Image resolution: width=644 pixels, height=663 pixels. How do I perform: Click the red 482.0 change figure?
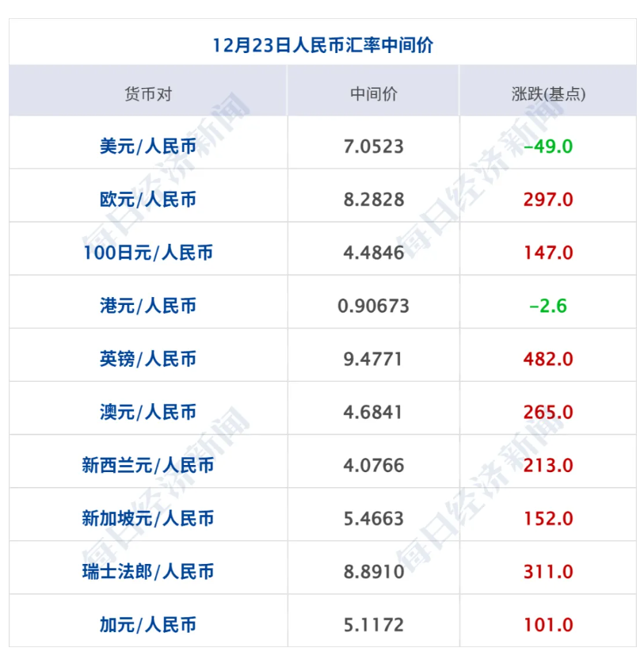coord(549,357)
